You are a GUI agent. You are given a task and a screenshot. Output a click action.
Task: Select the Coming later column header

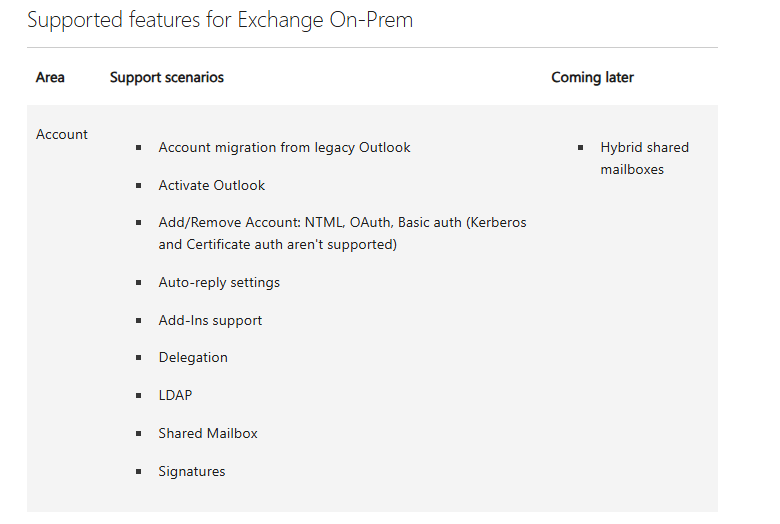[592, 77]
